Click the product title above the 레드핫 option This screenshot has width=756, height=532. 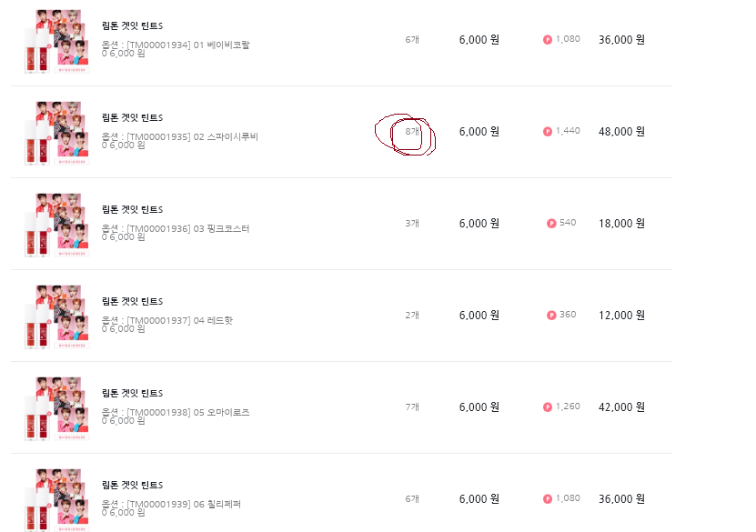point(132,301)
